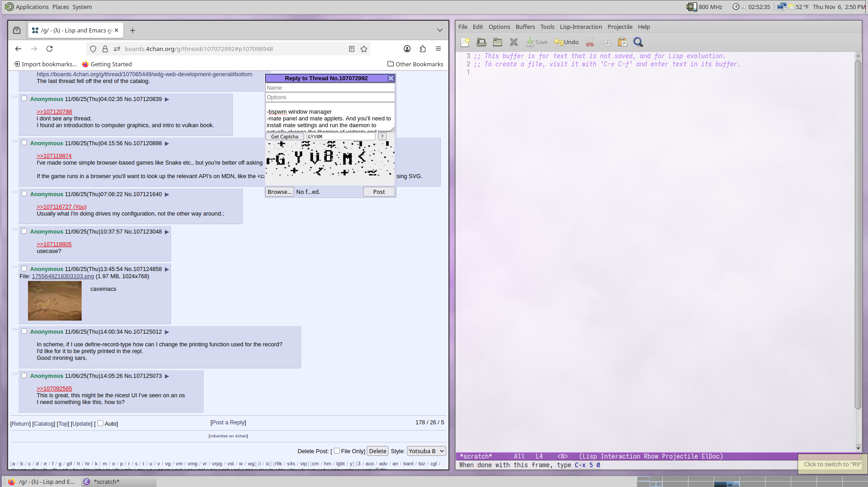Open the Yotsuba B style dropdown
The image size is (868, 487).
pyautogui.click(x=426, y=451)
